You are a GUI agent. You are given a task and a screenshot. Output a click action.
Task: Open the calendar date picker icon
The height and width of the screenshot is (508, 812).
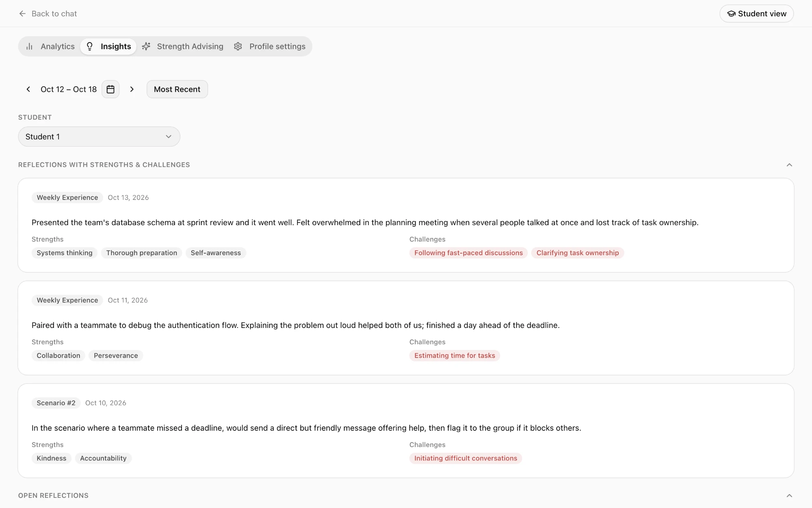pyautogui.click(x=110, y=89)
